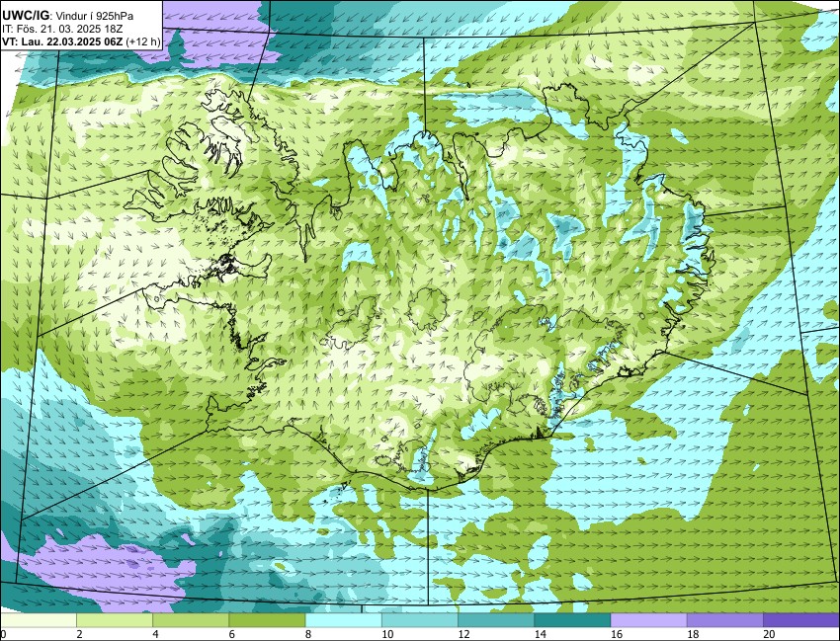840x641 pixels.
Task: Click the 8–10 legend color swatch
Action: click(343, 620)
